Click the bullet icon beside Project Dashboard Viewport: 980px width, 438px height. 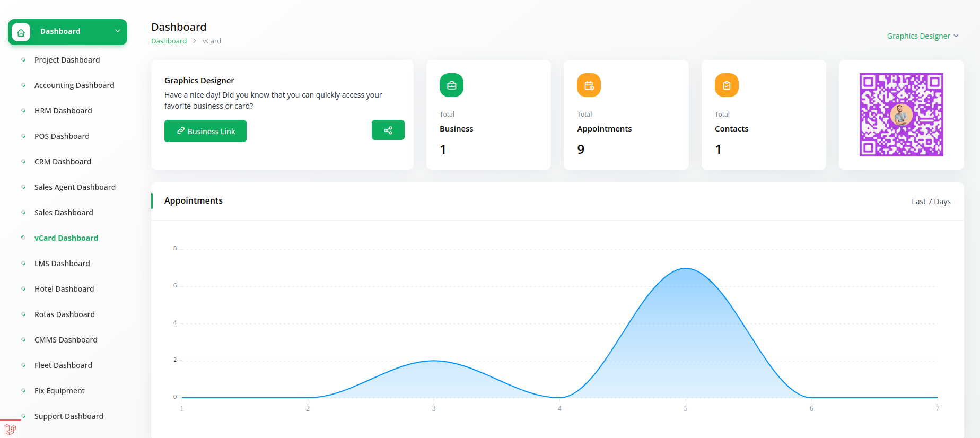tap(23, 60)
